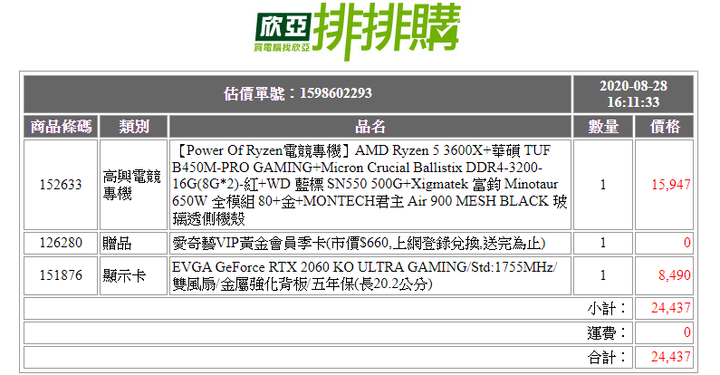Select barcode cell 126280

(x=61, y=243)
